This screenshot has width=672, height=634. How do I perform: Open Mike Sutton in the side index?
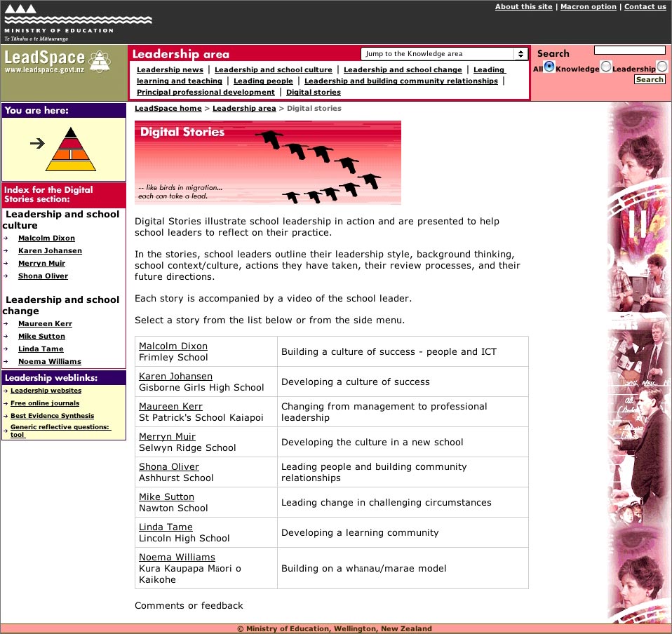point(41,336)
